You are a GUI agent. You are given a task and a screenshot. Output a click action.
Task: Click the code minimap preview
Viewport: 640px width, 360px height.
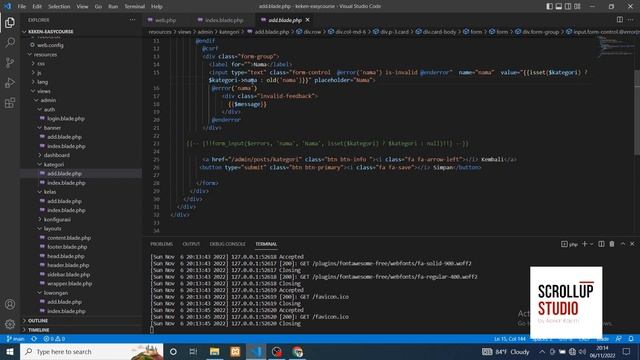616,47
